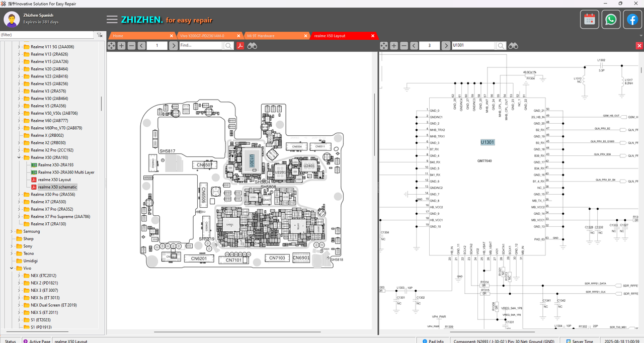Click binoculars icon in layout toolbar
The width and height of the screenshot is (644, 343).
pos(252,46)
